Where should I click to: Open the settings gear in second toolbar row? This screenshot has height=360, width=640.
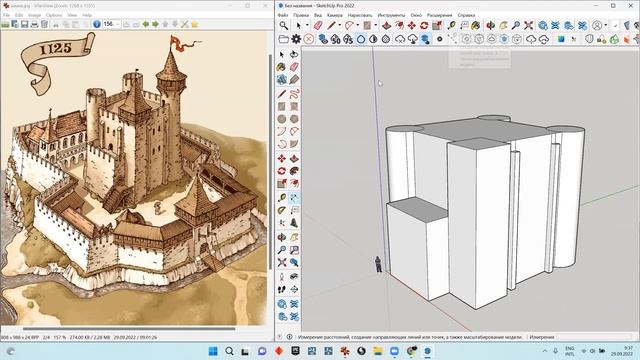pos(296,39)
